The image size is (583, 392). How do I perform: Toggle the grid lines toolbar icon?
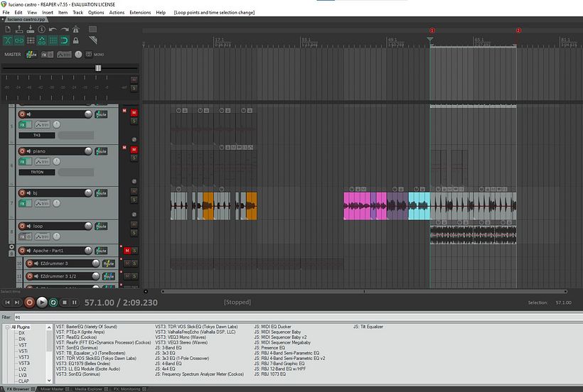53,40
